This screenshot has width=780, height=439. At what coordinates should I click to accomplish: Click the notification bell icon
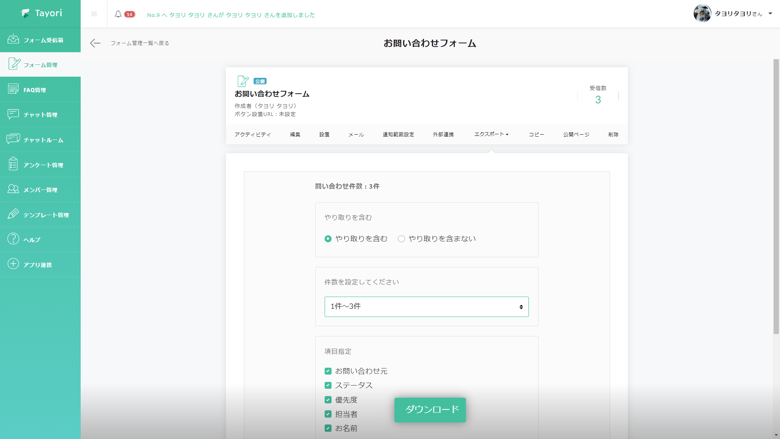pyautogui.click(x=118, y=14)
